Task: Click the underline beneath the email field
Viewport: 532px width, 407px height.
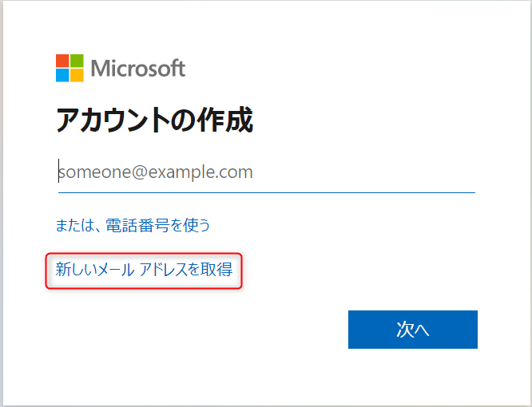Action: [x=266, y=192]
